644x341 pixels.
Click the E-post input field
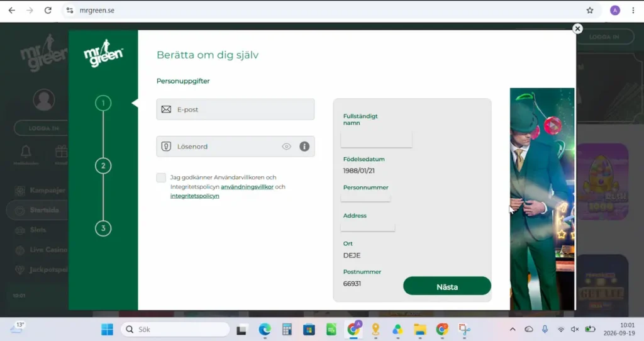tap(235, 109)
